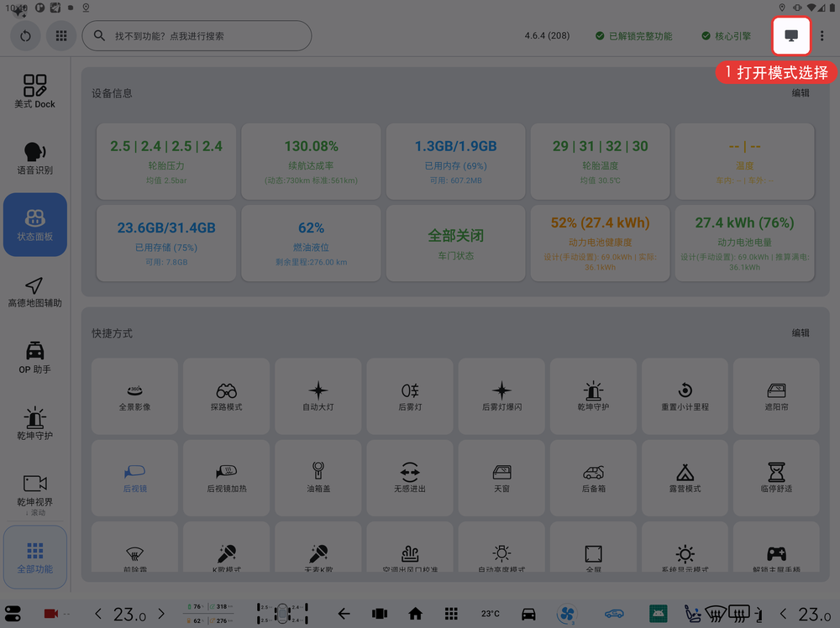The height and width of the screenshot is (628, 840).
Task: Toggle seat heating icon in bottom bar
Action: coord(692,614)
